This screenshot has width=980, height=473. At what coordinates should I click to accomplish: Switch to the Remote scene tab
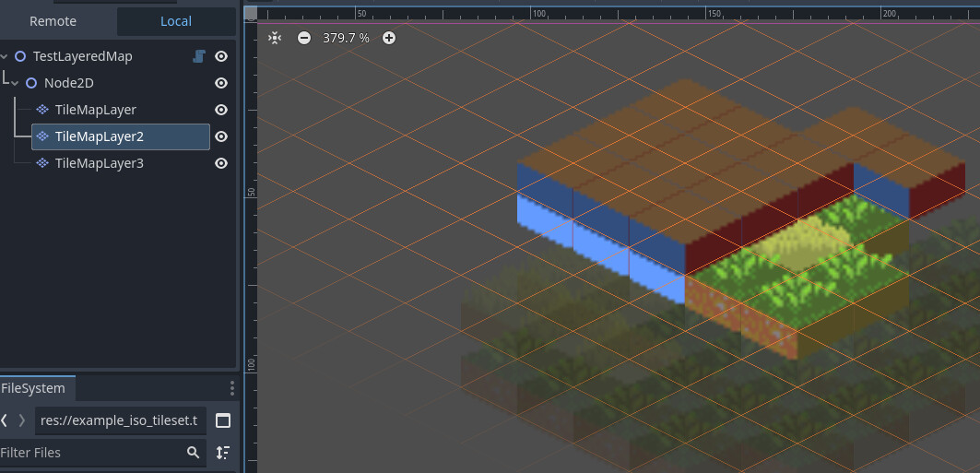point(53,21)
